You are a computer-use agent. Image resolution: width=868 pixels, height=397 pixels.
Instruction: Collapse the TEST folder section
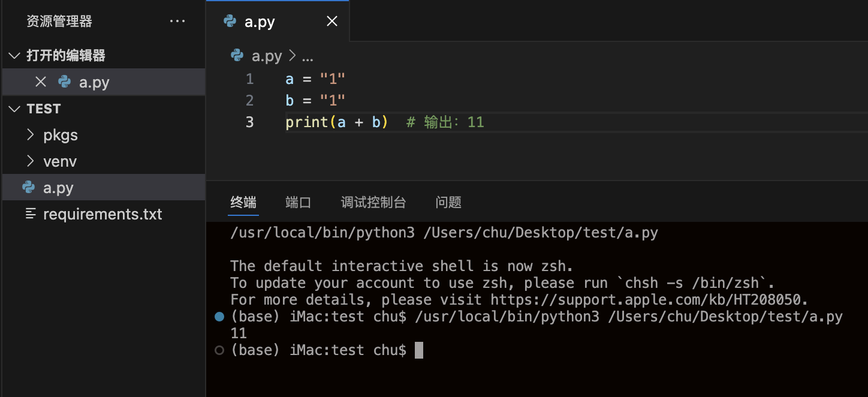[14, 109]
